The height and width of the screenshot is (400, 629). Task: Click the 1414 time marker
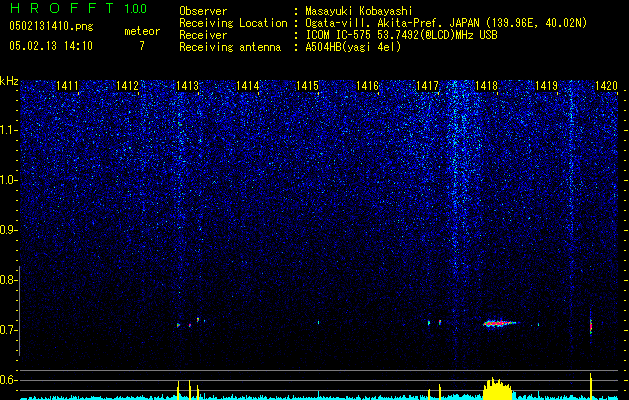click(x=248, y=86)
